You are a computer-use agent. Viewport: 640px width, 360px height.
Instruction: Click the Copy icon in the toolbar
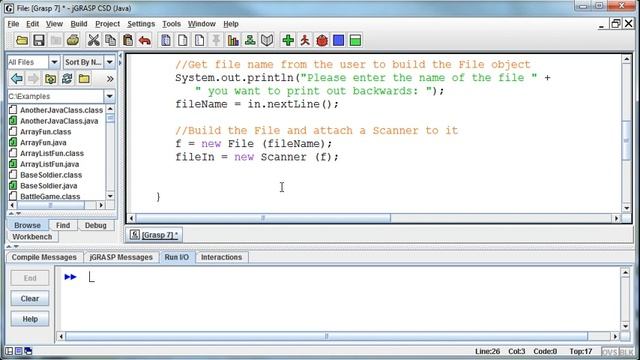click(x=111, y=40)
